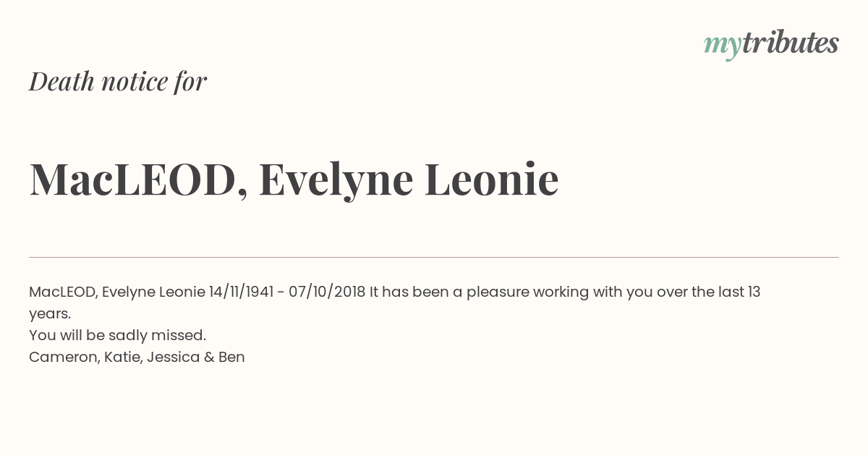Click the word 'Leonie' in the heading
Image resolution: width=868 pixels, height=456 pixels.
coord(491,179)
